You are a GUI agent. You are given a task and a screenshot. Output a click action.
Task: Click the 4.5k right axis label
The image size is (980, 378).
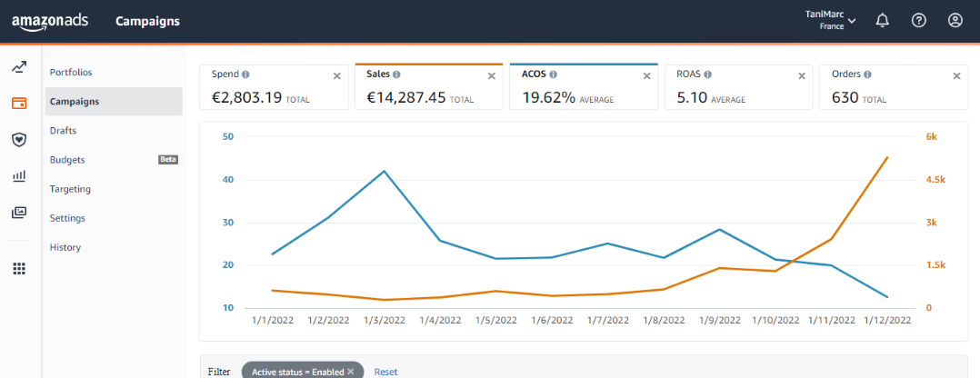click(935, 180)
